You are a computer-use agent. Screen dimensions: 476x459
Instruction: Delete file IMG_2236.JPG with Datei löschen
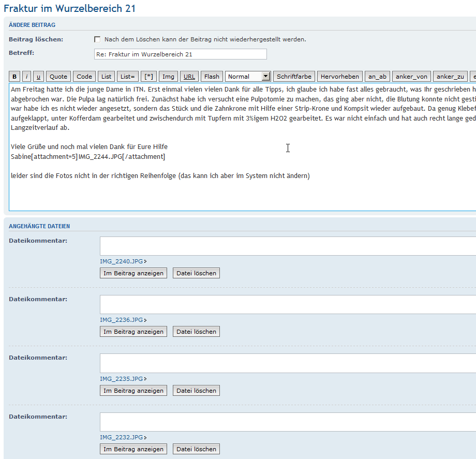196,332
